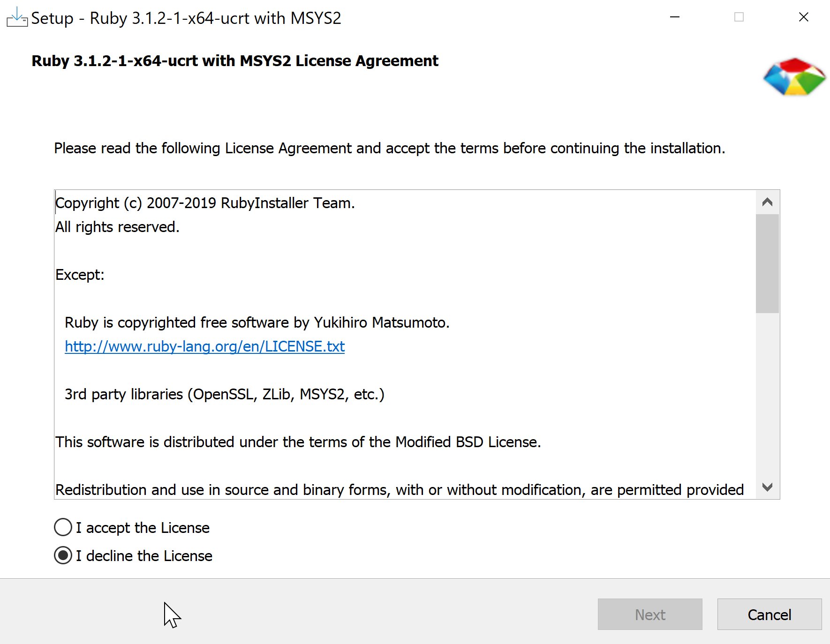Minimize the Setup window
Viewport: 830px width, 644px height.
pyautogui.click(x=675, y=17)
